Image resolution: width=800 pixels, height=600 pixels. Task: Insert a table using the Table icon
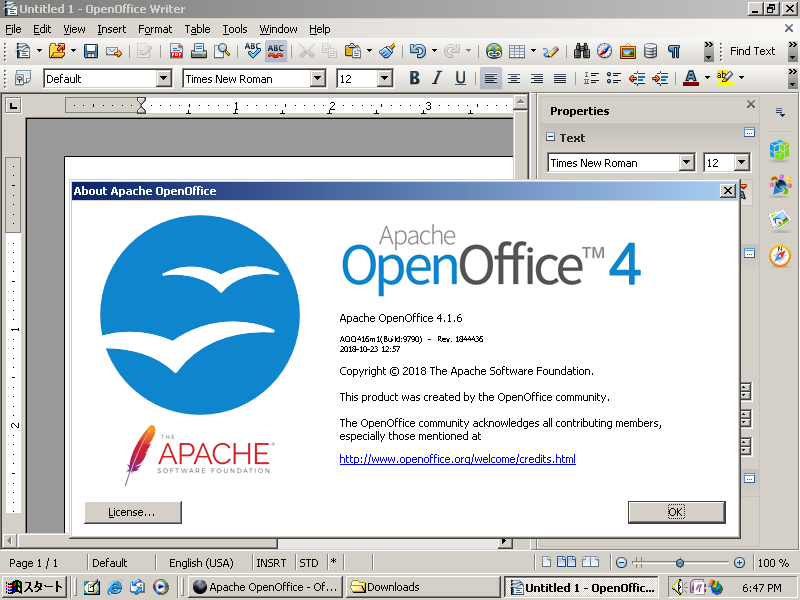pos(517,51)
